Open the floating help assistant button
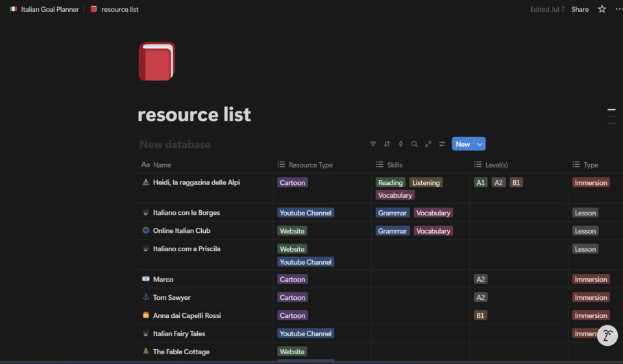 point(607,335)
